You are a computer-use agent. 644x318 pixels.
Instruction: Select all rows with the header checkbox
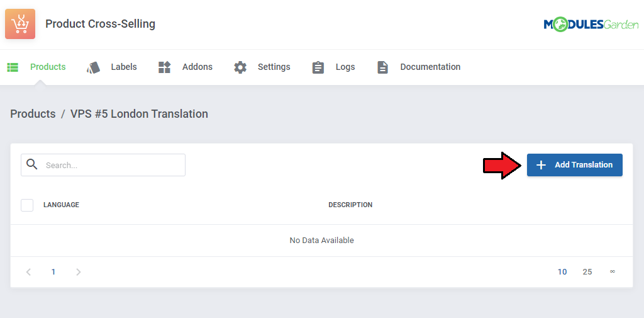27,205
